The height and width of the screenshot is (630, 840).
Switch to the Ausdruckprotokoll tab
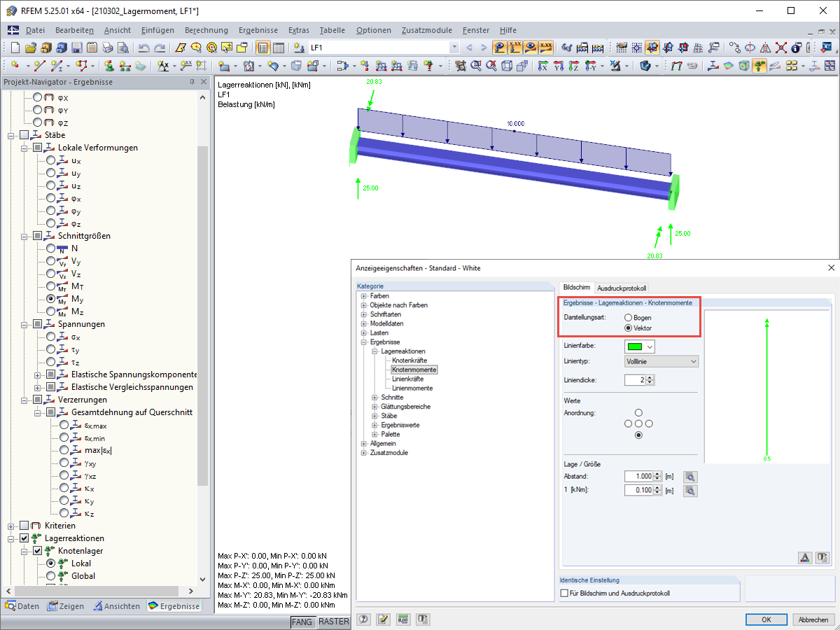pos(622,288)
